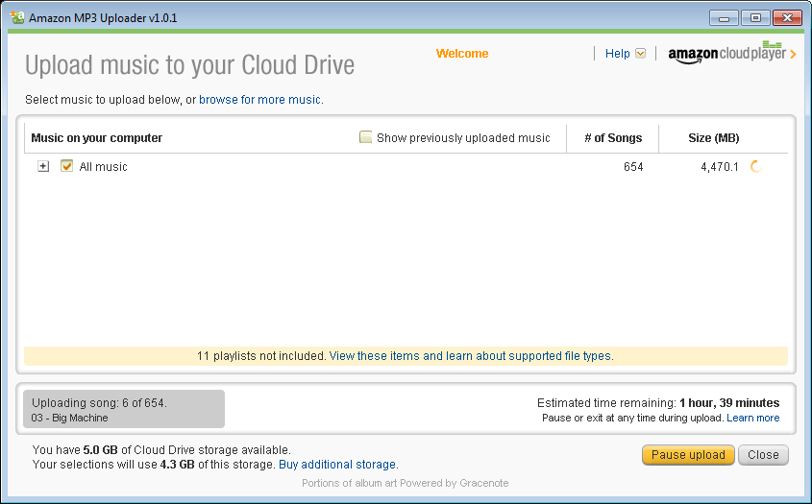Open the Learn more link
This screenshot has width=812, height=504.
click(753, 418)
